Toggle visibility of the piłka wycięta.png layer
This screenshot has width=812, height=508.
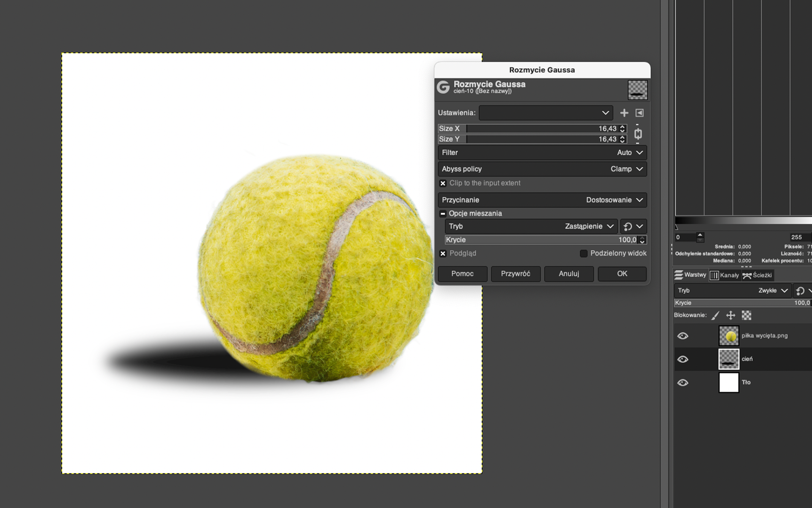[x=683, y=335]
